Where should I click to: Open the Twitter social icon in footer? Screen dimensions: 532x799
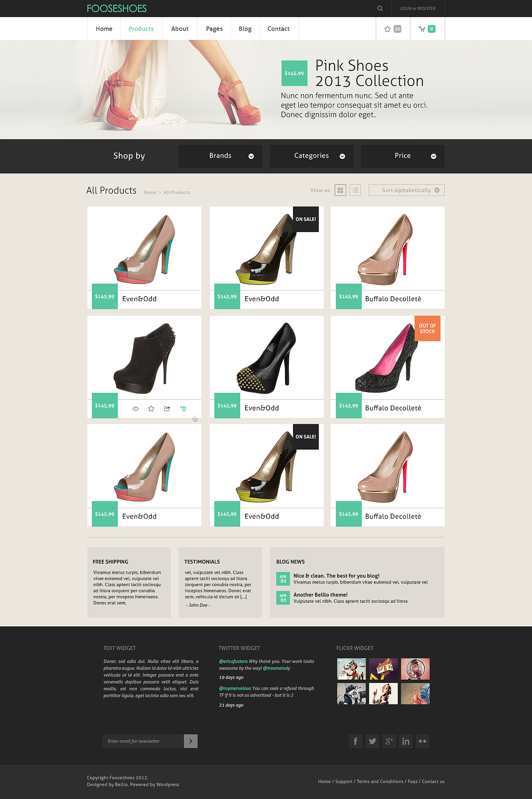point(372,741)
